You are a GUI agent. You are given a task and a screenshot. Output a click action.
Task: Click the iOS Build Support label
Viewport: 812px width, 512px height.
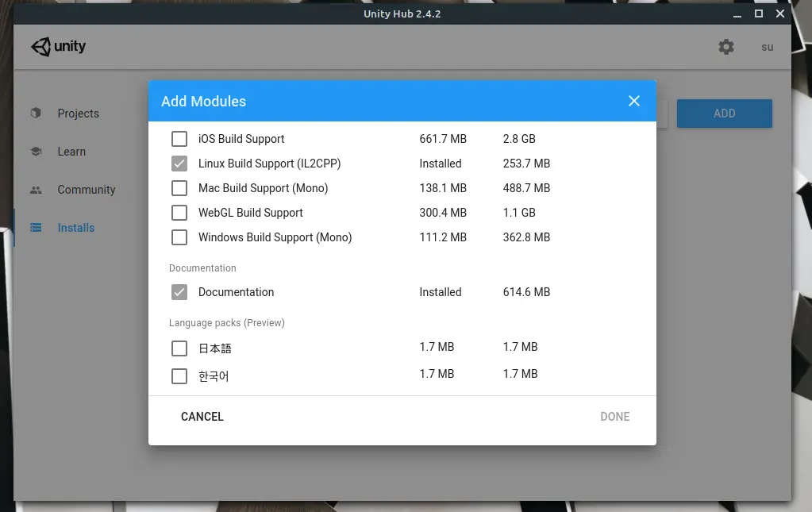pyautogui.click(x=241, y=139)
